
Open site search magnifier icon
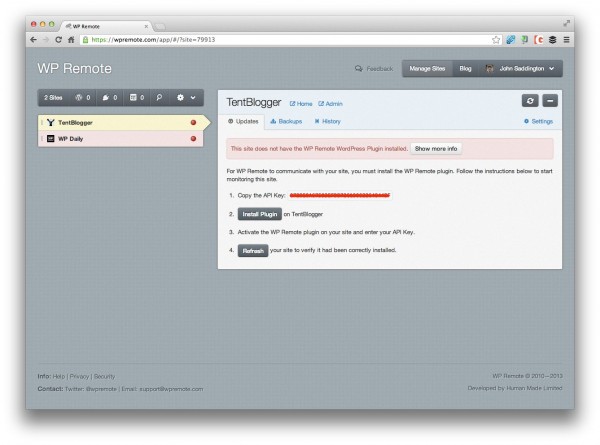pos(159,98)
